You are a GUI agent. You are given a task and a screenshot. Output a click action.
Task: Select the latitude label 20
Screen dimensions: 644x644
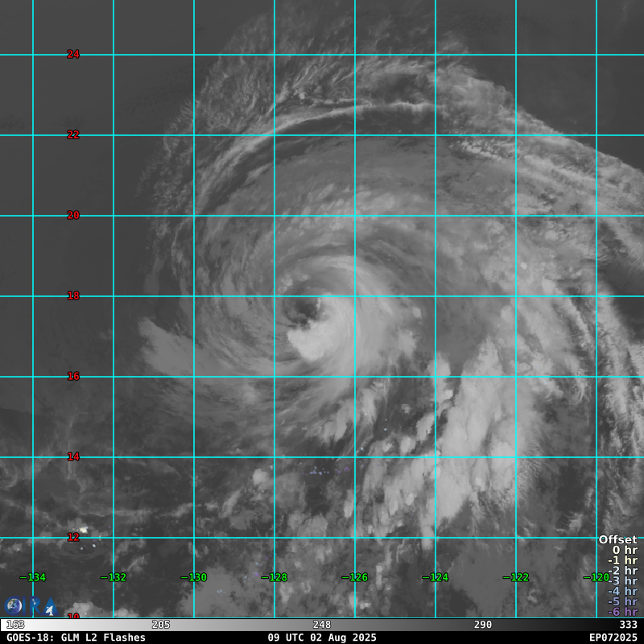pyautogui.click(x=73, y=215)
